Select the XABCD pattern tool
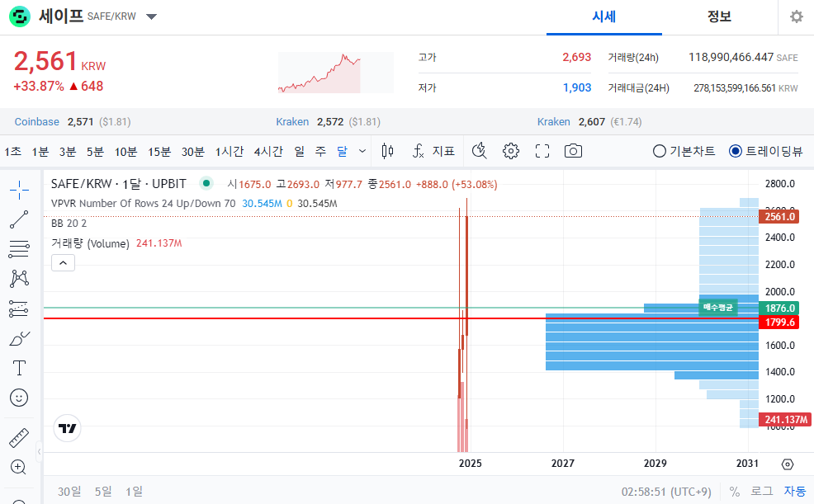The image size is (814, 504). pos(19,279)
